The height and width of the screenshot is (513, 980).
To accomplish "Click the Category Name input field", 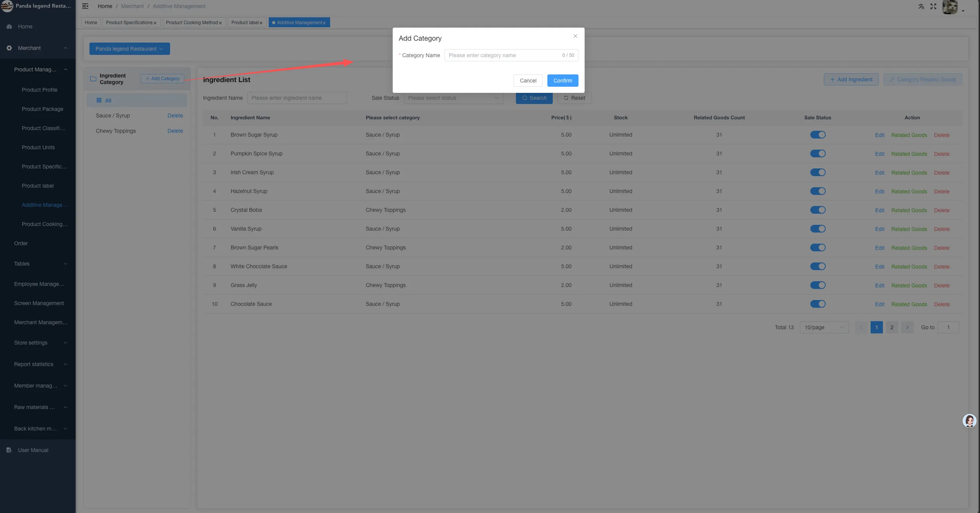I will click(511, 55).
